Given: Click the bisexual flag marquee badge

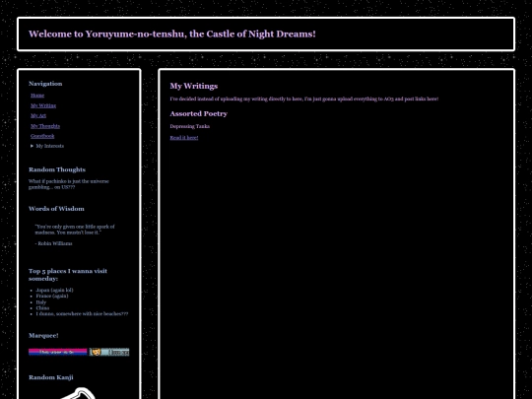Looking at the screenshot, I should [x=58, y=352].
